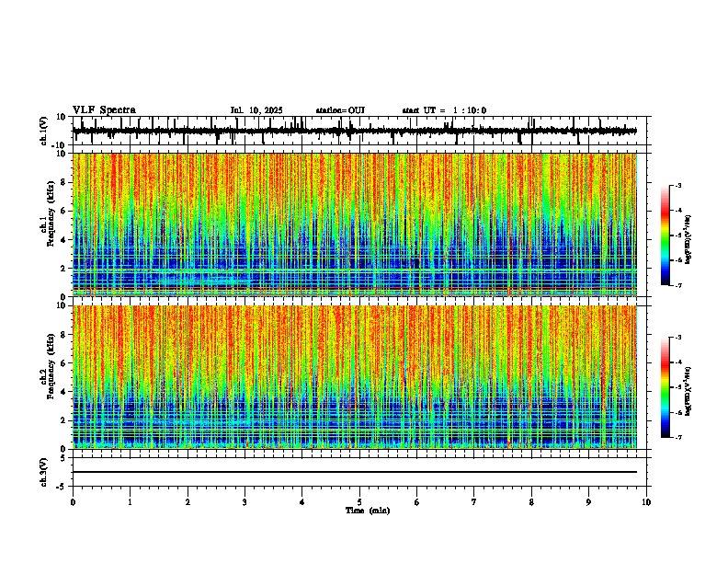Click the ch.1 spectrogram plot
The height and width of the screenshot is (563, 728).
[x=355, y=224]
